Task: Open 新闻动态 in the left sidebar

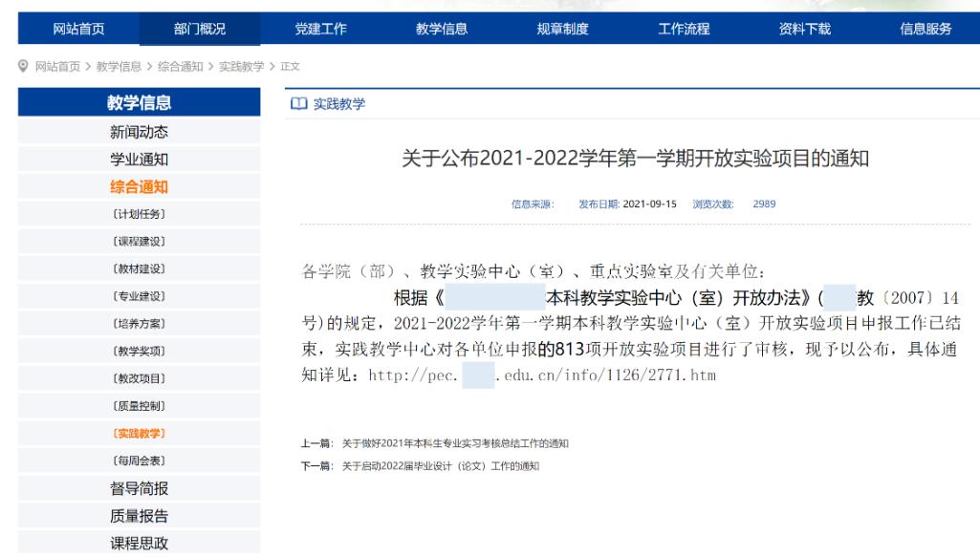Action: pos(139,132)
